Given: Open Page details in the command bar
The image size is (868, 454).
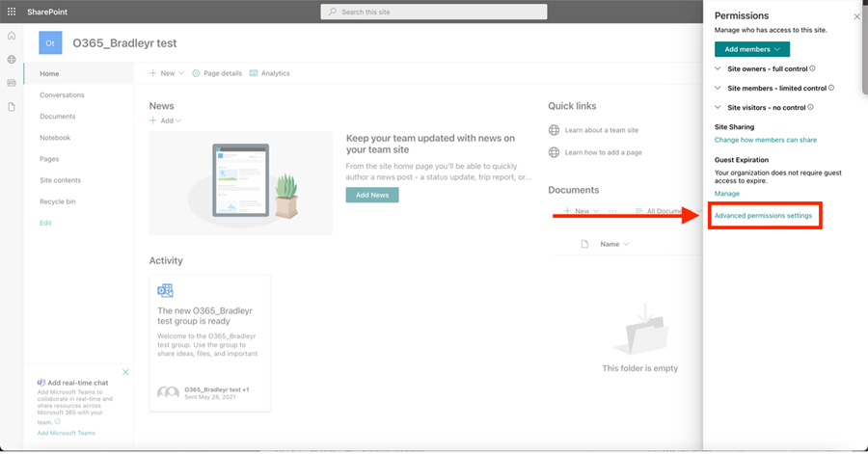Looking at the screenshot, I should [x=217, y=73].
